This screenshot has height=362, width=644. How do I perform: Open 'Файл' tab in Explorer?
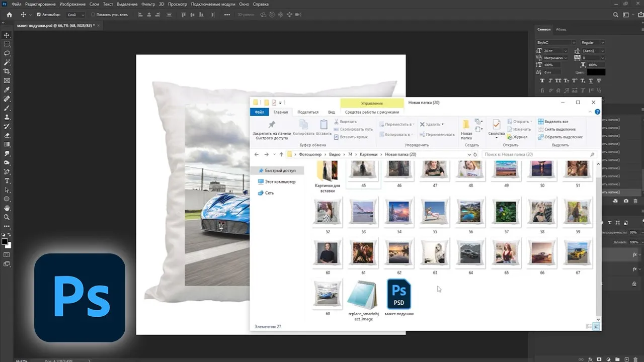coord(259,112)
